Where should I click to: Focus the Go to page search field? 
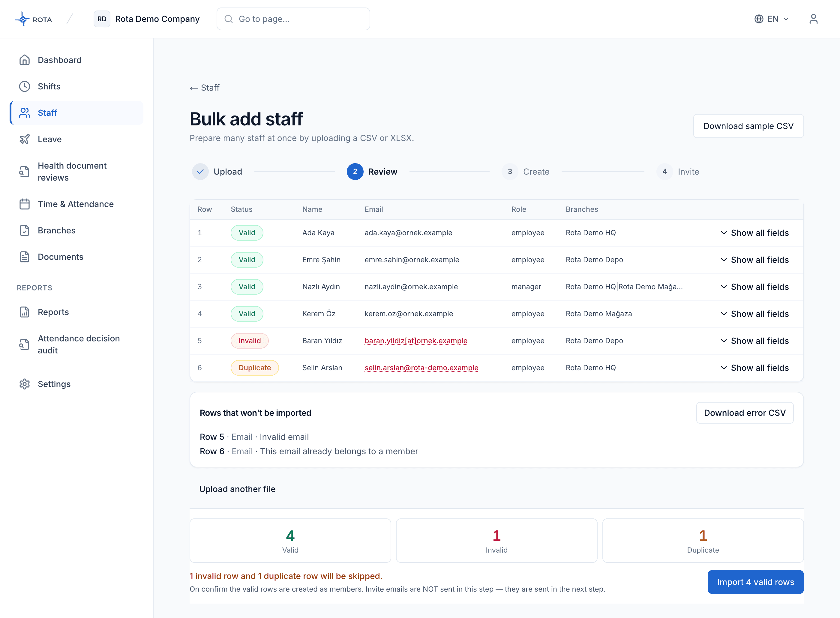293,19
